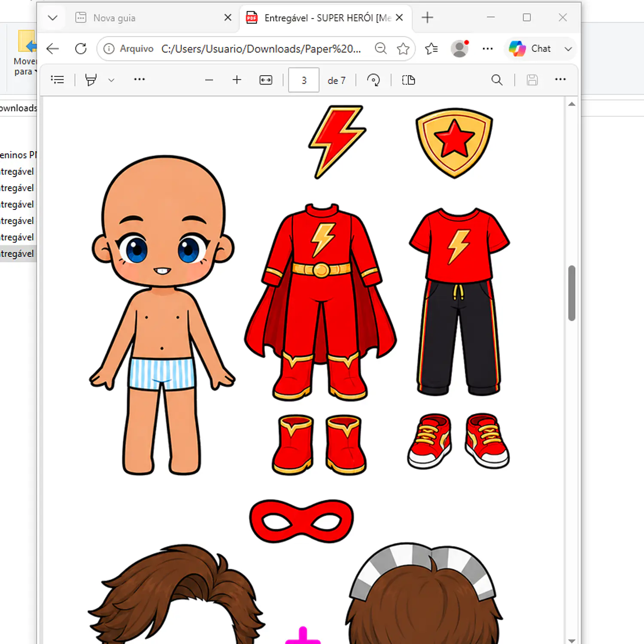This screenshot has height=644, width=644.
Task: Select highlighted file row in File Explorer
Action: coord(18,254)
